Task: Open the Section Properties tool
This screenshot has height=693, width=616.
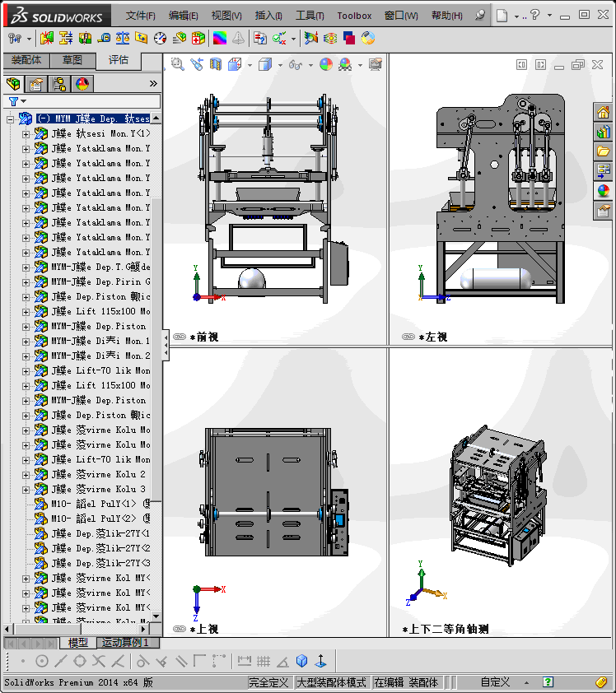Action: [141, 39]
